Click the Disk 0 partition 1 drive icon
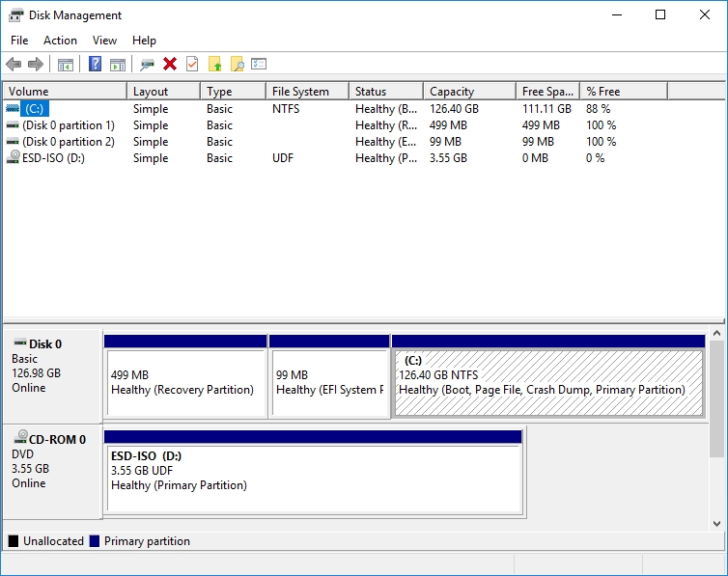The width and height of the screenshot is (728, 576). click(x=13, y=125)
